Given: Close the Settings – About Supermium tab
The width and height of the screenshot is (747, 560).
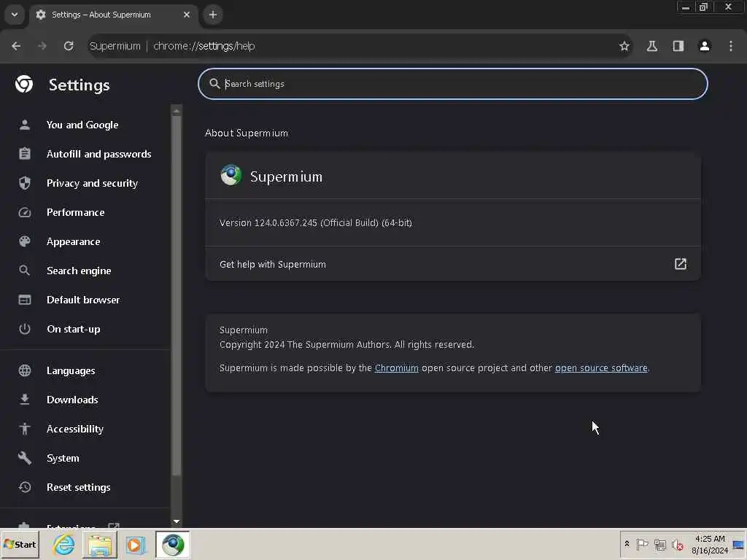Looking at the screenshot, I should 187,15.
